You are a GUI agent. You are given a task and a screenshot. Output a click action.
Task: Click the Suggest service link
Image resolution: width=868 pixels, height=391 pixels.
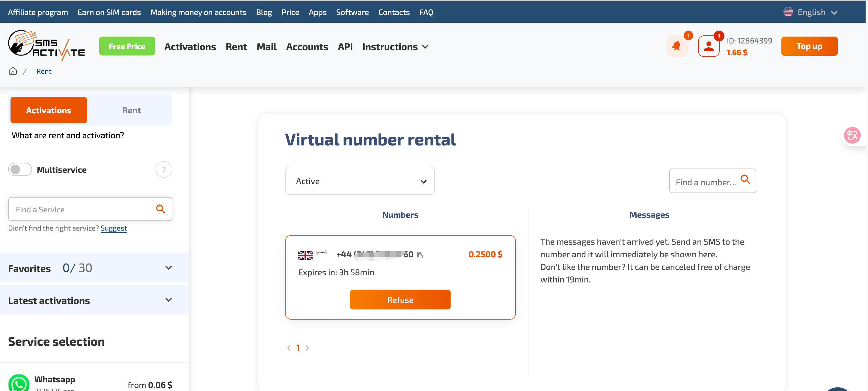pos(114,228)
